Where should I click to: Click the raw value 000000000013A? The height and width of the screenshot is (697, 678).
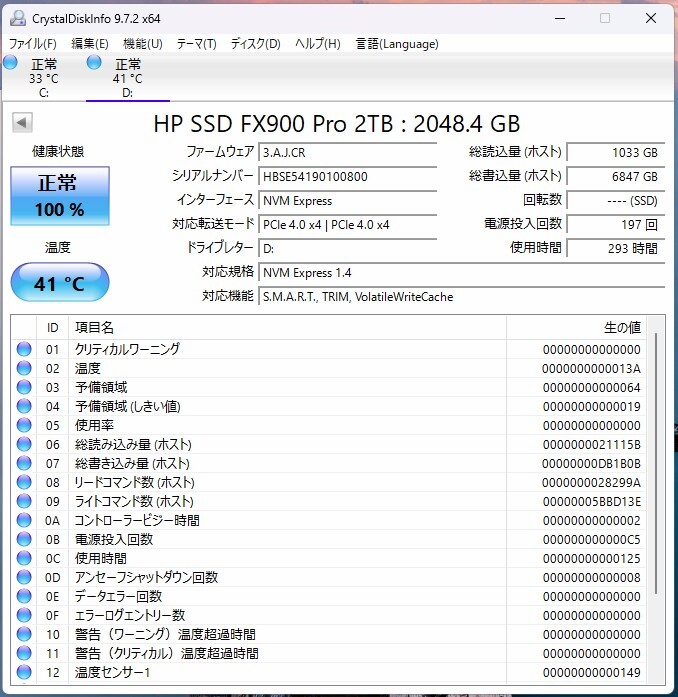coord(591,369)
